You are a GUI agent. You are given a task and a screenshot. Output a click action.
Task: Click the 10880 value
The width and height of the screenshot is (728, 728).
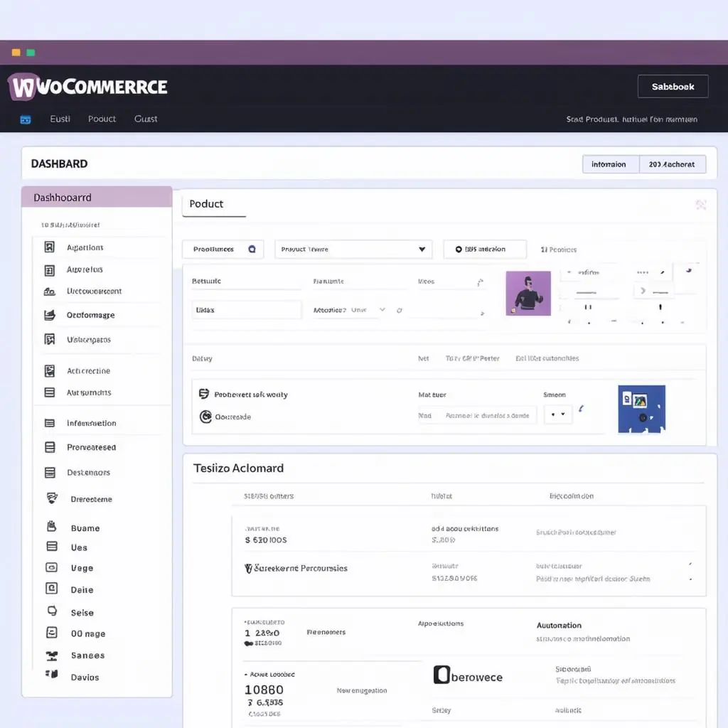[264, 690]
